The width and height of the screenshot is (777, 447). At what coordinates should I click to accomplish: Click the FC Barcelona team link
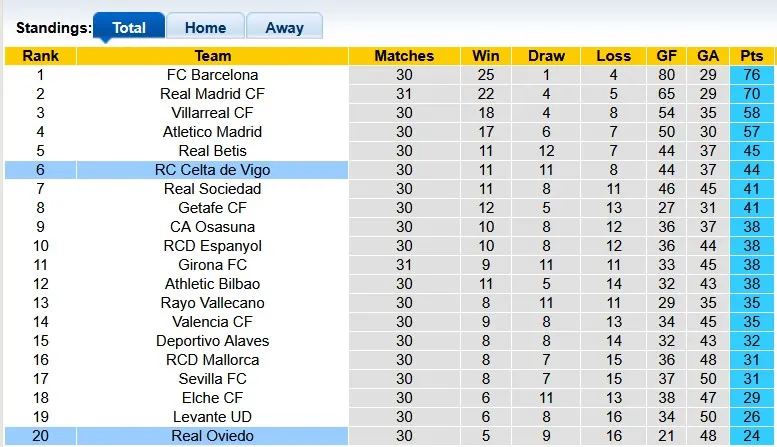click(x=212, y=75)
